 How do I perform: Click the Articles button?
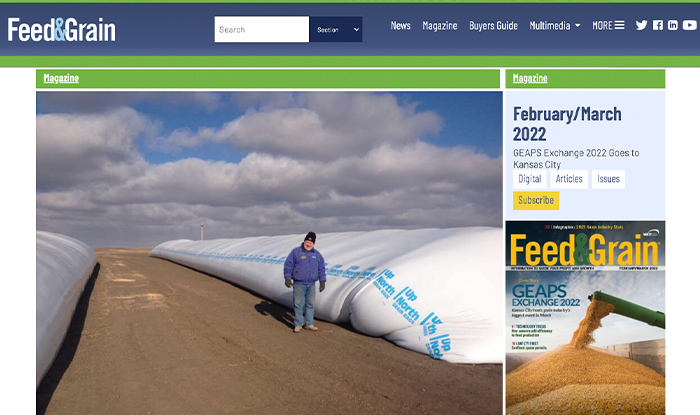569,179
